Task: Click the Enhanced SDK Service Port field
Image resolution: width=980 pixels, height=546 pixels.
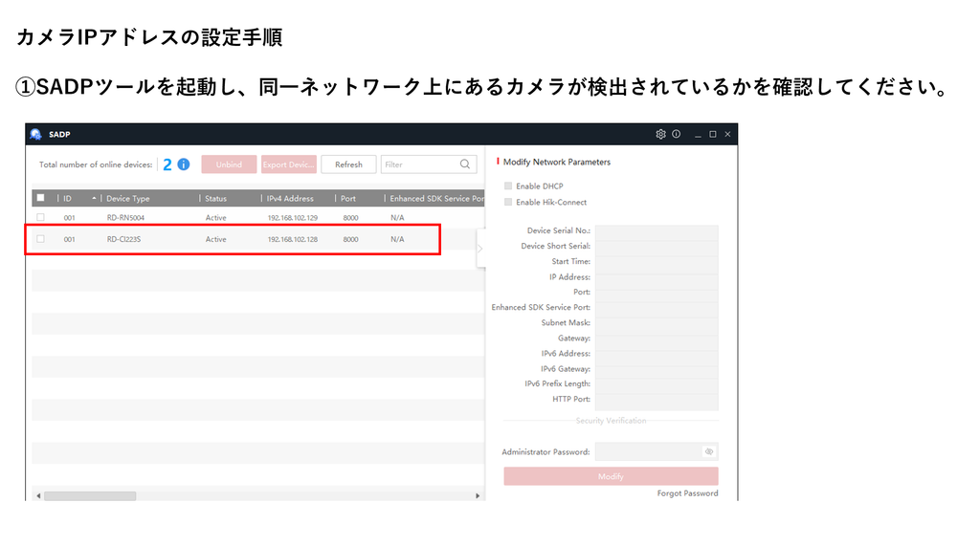Action: (x=657, y=307)
